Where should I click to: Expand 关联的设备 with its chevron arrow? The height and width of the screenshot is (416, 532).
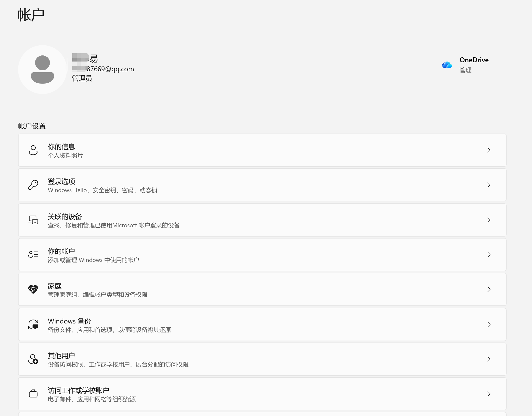click(489, 220)
